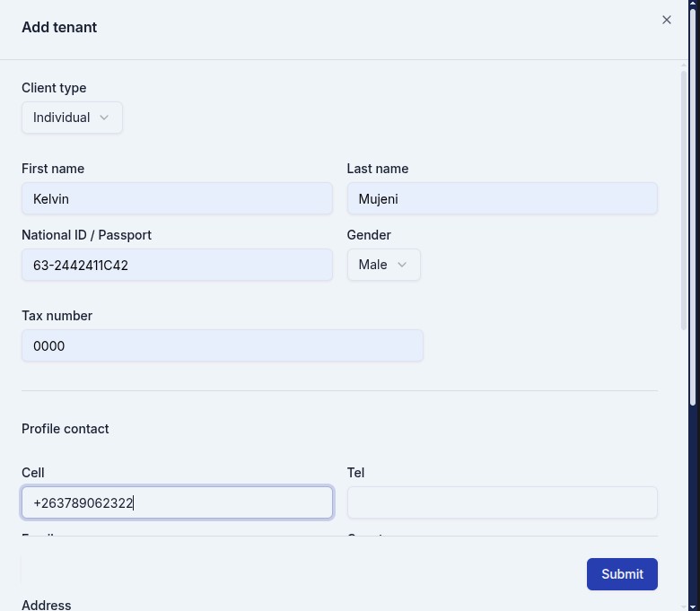Open the Gender Male dropdown
The height and width of the screenshot is (611, 700).
coord(383,265)
